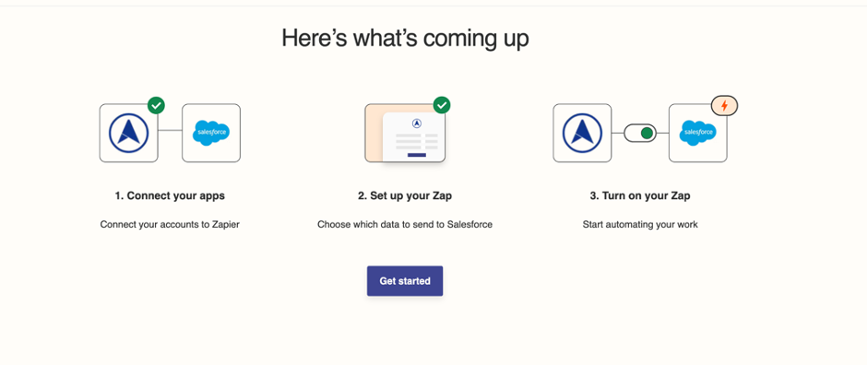Click the arrow app icon in step 1
This screenshot has width=868, height=366.
click(128, 134)
